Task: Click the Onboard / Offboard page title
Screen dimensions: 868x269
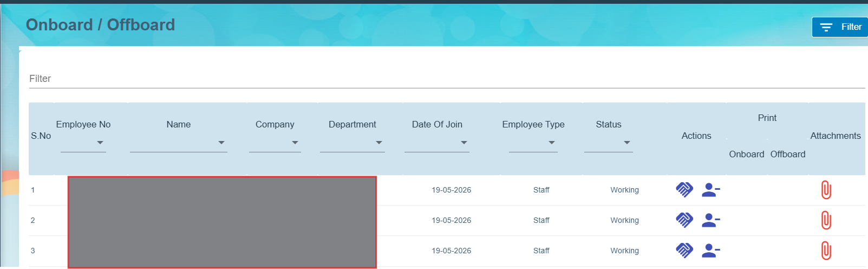Action: [101, 25]
